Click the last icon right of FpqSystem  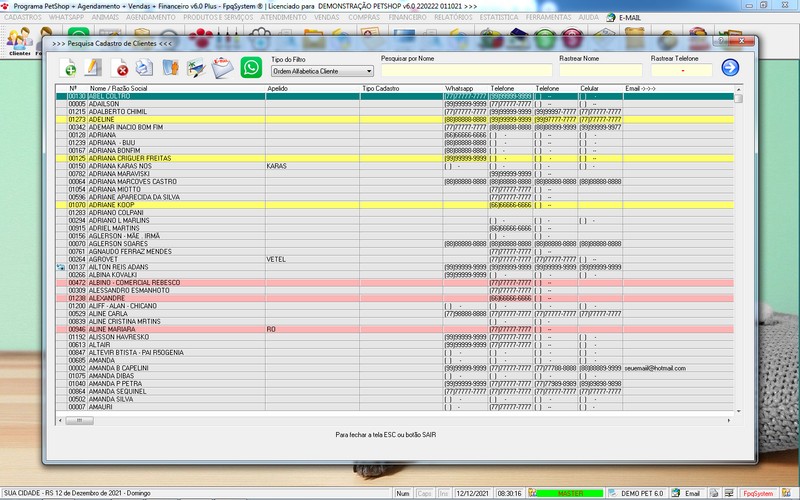click(786, 493)
